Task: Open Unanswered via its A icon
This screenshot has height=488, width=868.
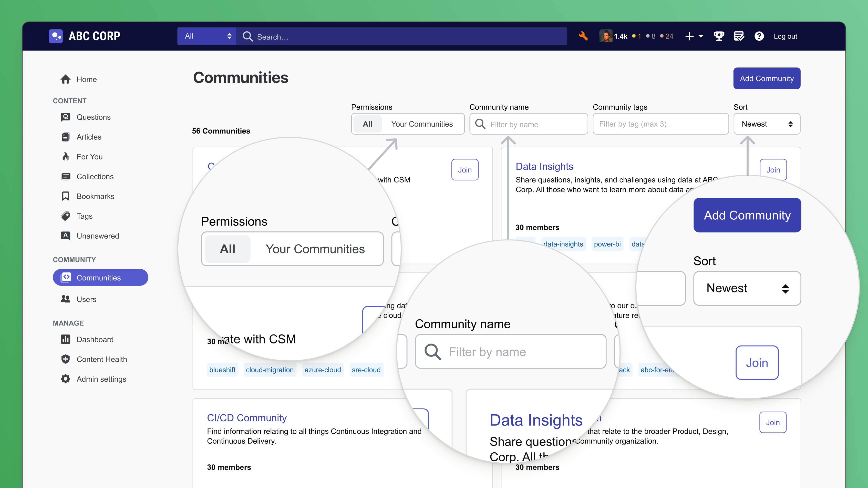Action: tap(65, 236)
